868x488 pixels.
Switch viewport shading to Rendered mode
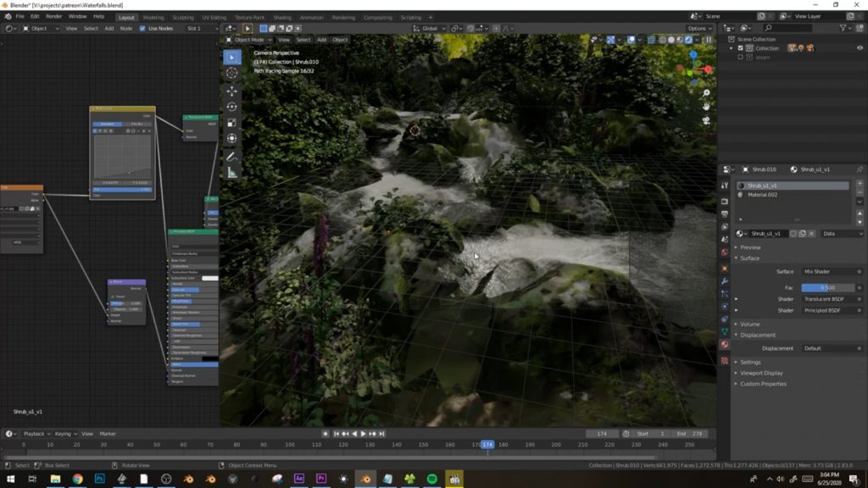pos(688,40)
